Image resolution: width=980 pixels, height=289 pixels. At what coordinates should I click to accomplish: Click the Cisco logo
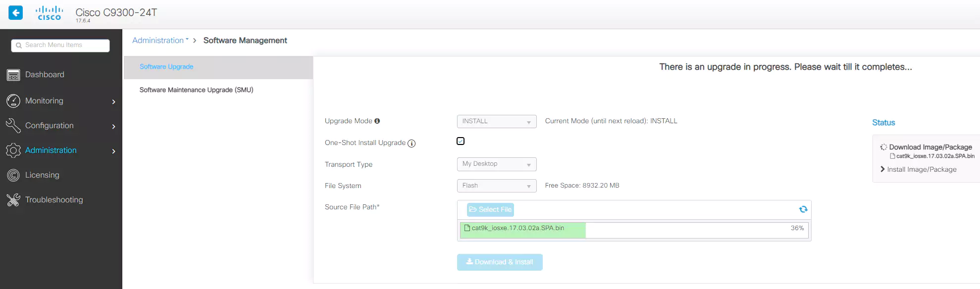pos(50,13)
